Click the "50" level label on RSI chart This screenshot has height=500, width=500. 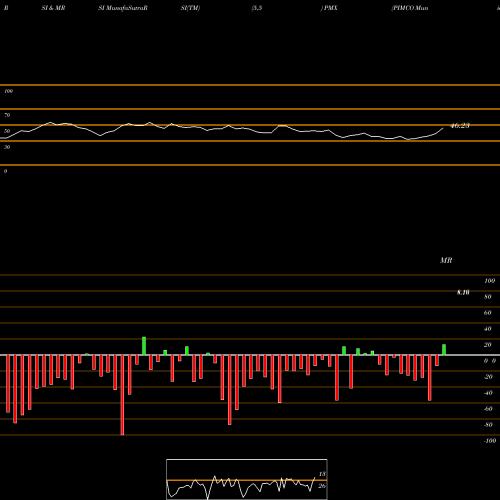click(x=7, y=131)
